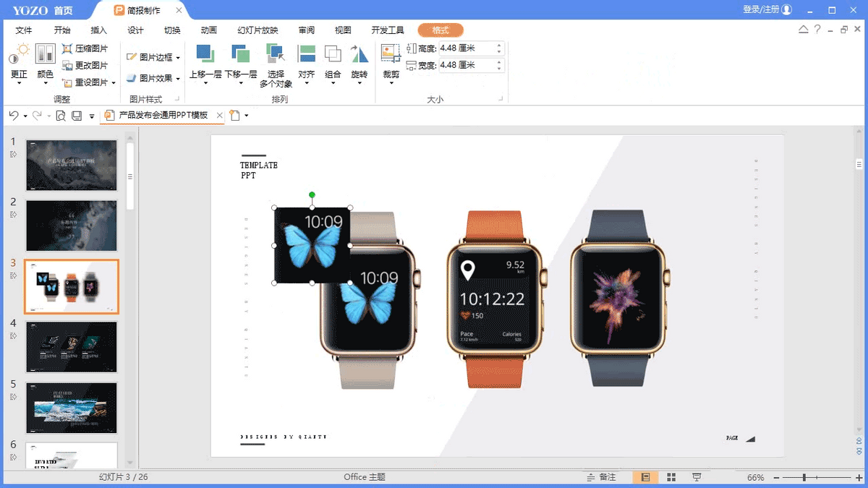Switch to the 插入 ribbon tab

pyautogui.click(x=98, y=30)
